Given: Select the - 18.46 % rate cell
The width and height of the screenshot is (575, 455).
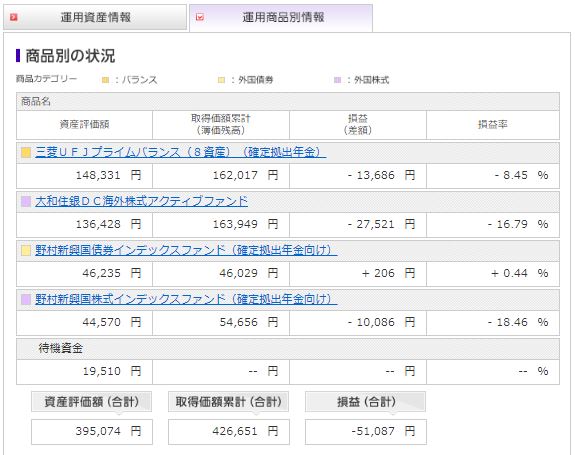Looking at the screenshot, I should pyautogui.click(x=493, y=322).
